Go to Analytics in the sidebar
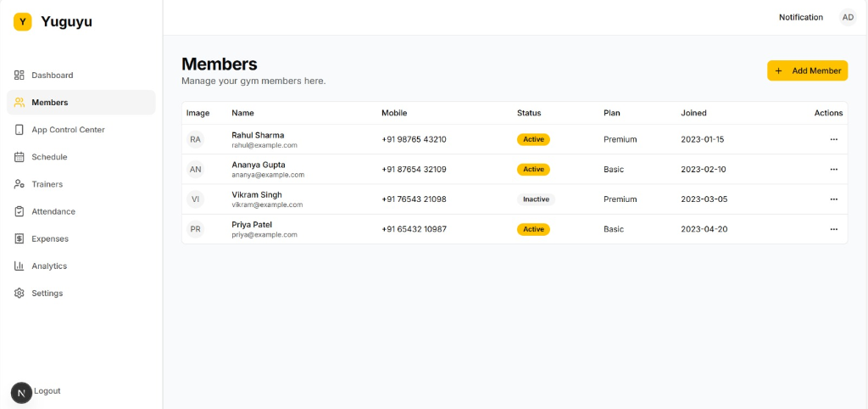The width and height of the screenshot is (868, 409). click(x=49, y=266)
